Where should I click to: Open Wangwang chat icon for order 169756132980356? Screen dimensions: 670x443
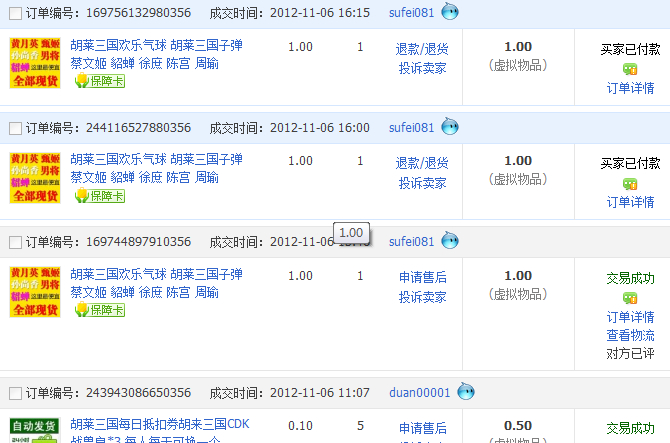450,12
